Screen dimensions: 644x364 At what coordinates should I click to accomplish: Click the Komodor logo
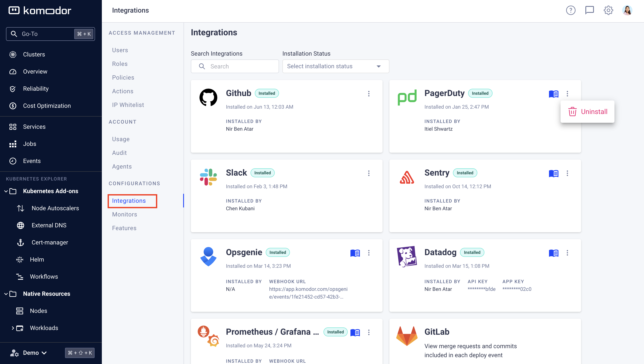click(x=40, y=10)
